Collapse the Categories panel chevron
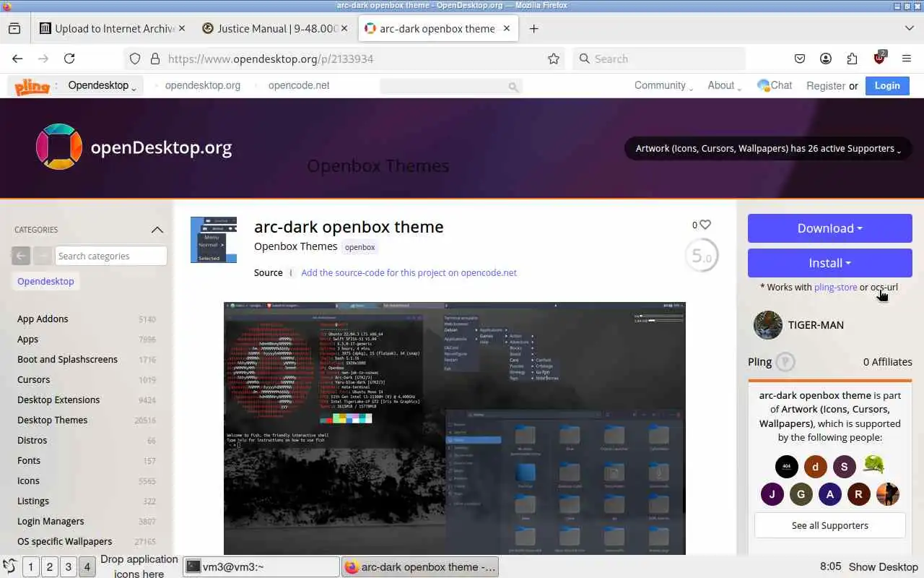The width and height of the screenshot is (924, 578). tap(157, 230)
